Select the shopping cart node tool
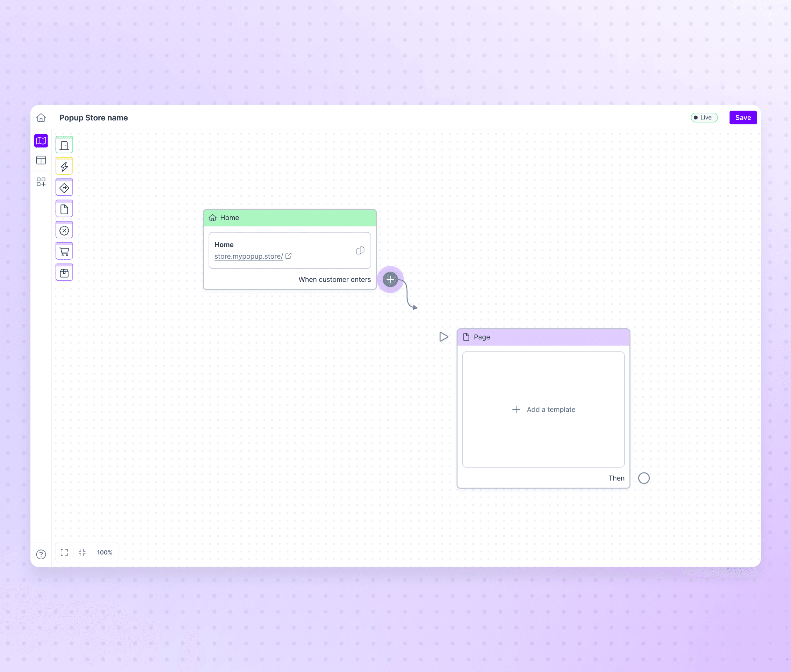791x672 pixels. [64, 252]
